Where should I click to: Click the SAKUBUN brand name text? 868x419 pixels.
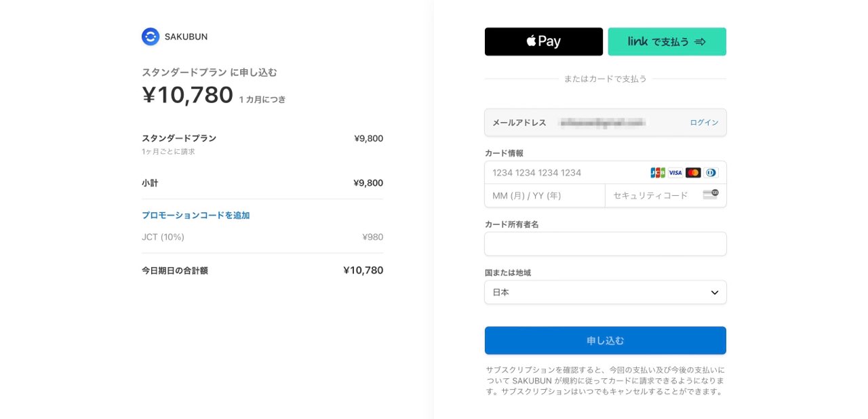tap(186, 37)
